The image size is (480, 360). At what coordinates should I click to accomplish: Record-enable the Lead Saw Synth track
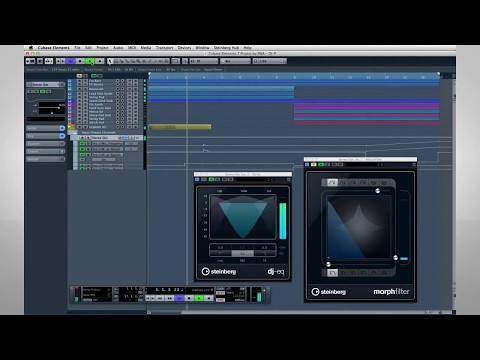tap(118, 94)
